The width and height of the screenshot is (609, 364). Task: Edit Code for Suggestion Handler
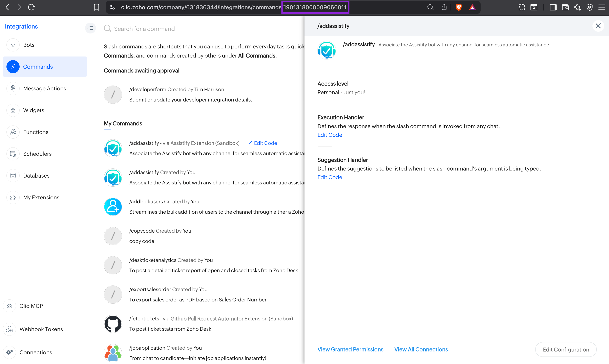tap(330, 177)
